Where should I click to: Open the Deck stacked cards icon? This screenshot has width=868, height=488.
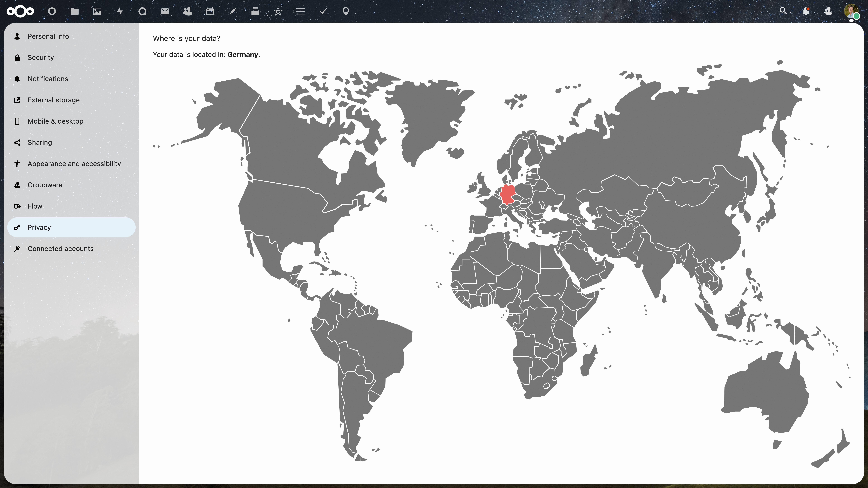point(255,11)
